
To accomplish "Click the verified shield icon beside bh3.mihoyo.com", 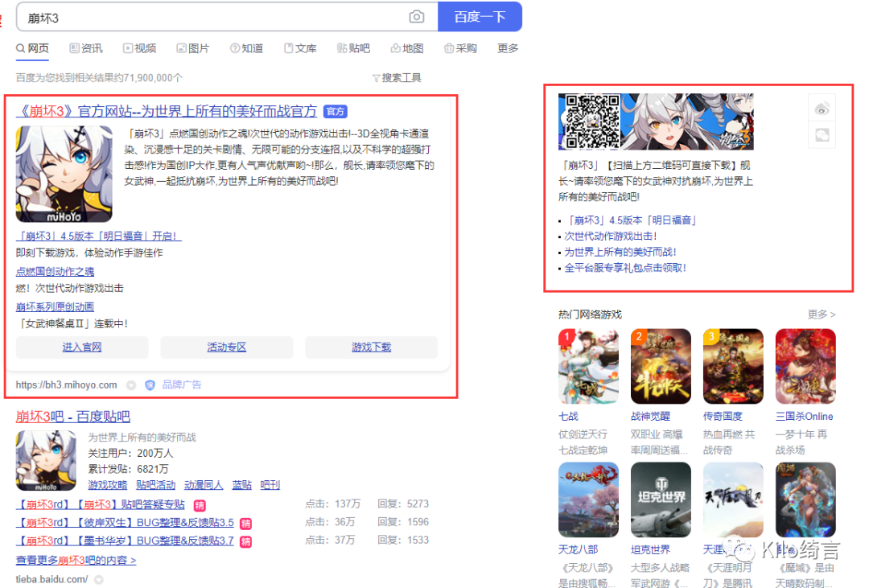I will 150,385.
